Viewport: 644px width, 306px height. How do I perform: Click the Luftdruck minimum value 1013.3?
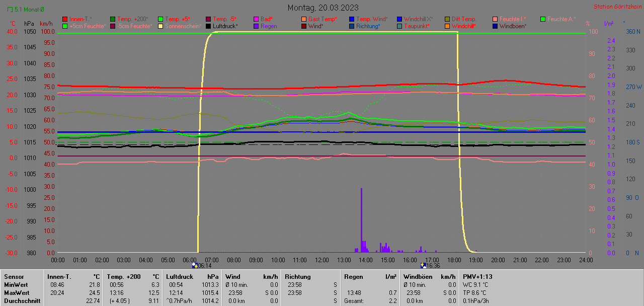210,284
